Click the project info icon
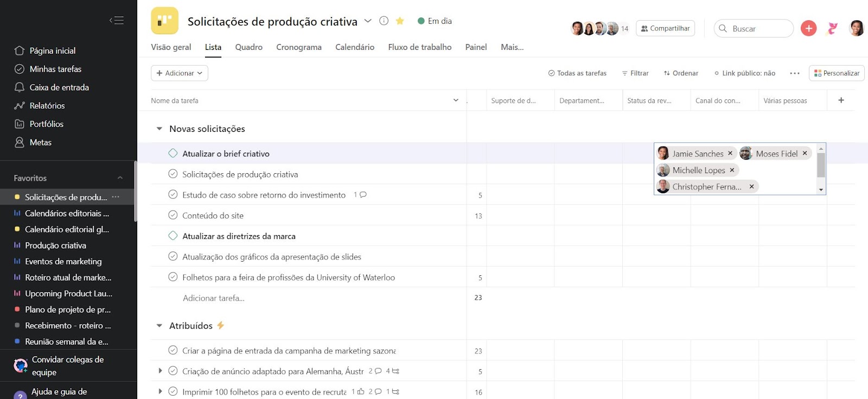Viewport: 868px width, 399px height. tap(384, 21)
